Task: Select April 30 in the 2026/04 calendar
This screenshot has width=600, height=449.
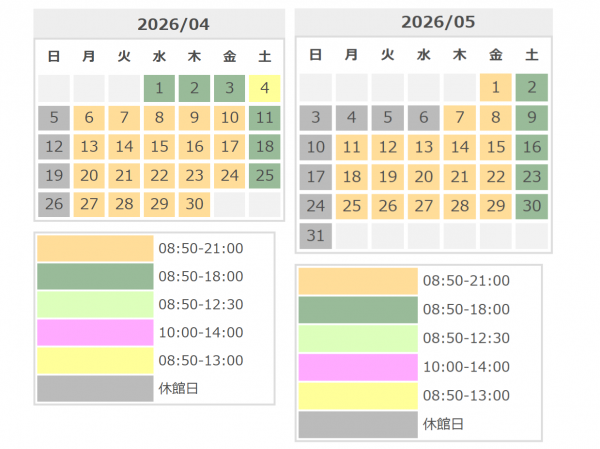Action: [195, 205]
